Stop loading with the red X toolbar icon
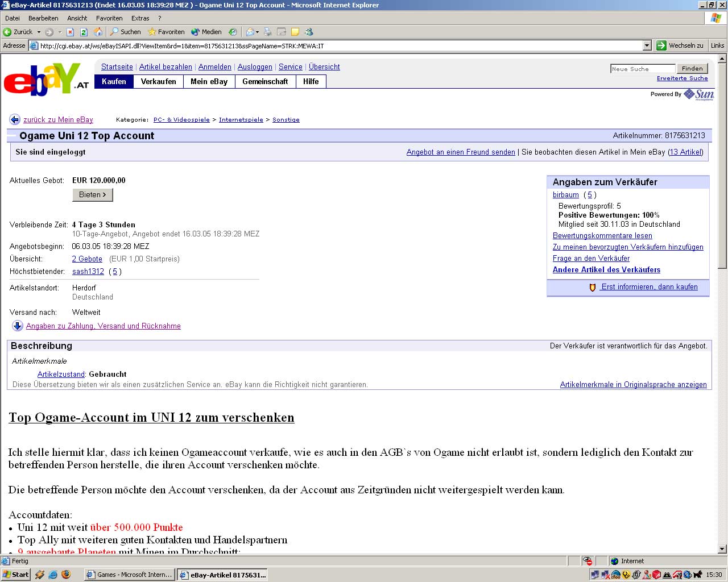Image resolution: width=728 pixels, height=582 pixels. coord(70,32)
